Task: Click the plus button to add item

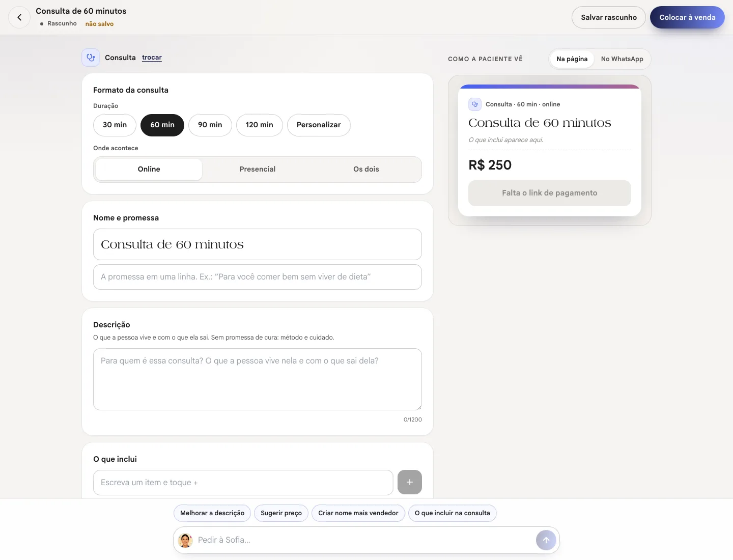Action: (410, 482)
